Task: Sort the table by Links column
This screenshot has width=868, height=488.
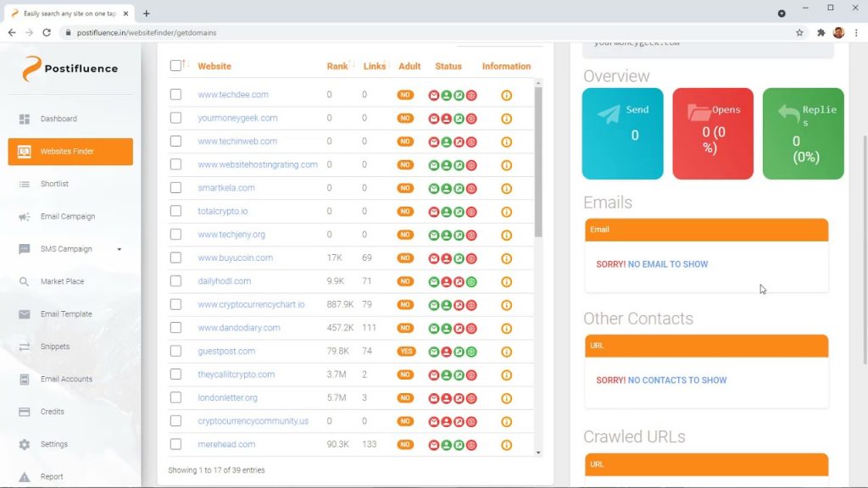Action: pos(374,66)
